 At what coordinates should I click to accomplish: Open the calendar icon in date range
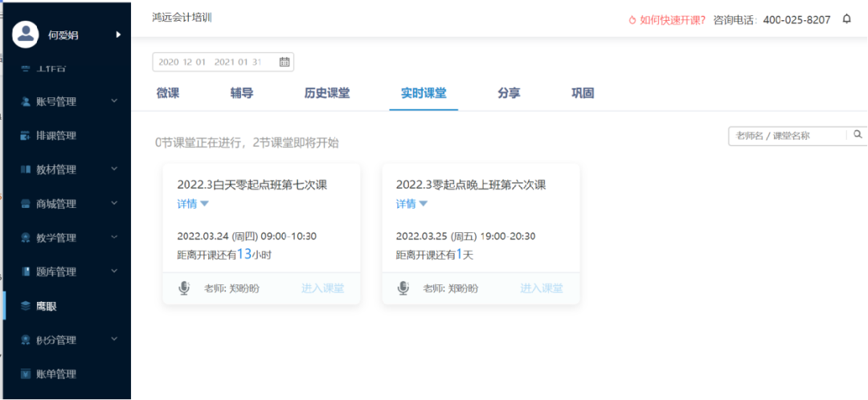click(285, 62)
